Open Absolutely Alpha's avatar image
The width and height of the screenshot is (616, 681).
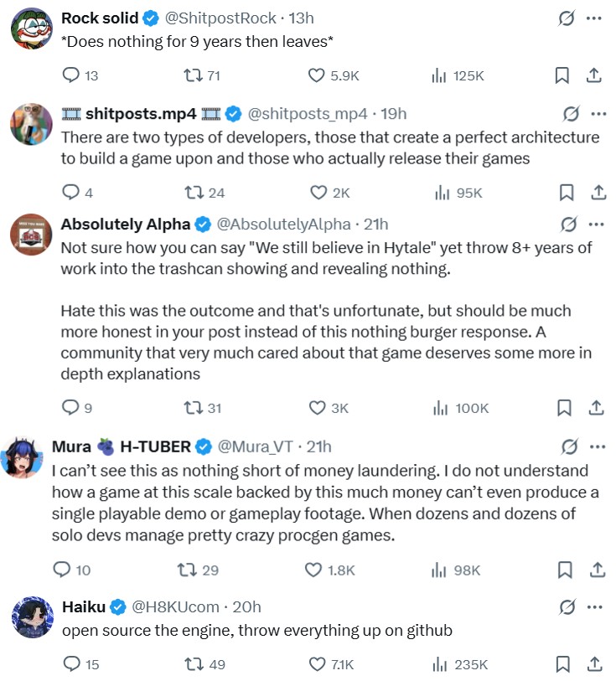[32, 235]
